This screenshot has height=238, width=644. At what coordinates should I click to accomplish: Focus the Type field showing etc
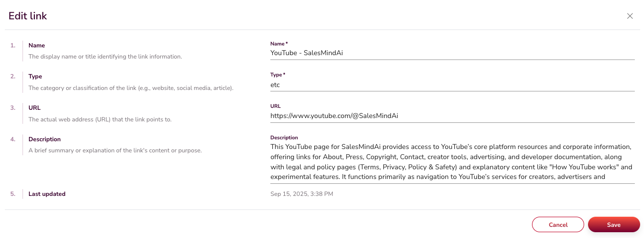[452, 85]
